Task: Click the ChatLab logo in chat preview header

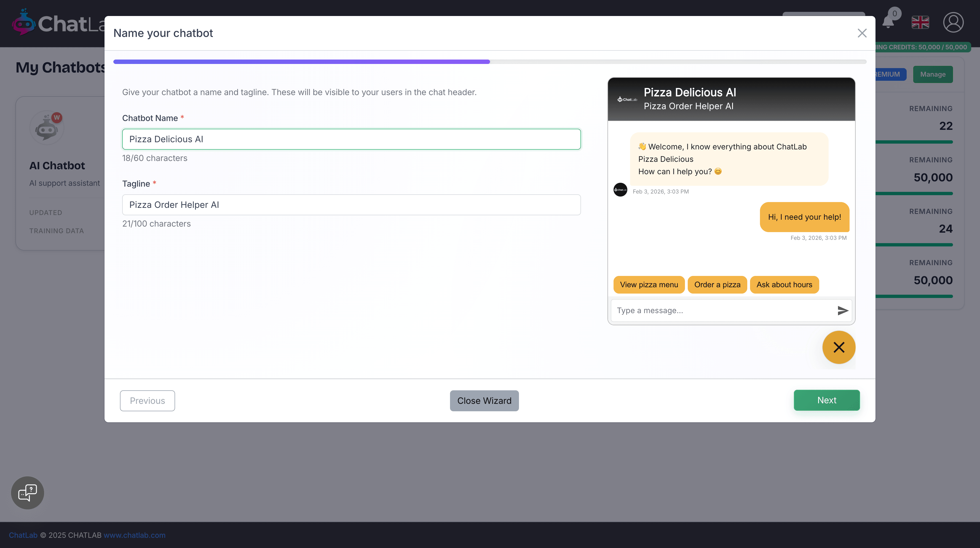Action: click(x=627, y=99)
